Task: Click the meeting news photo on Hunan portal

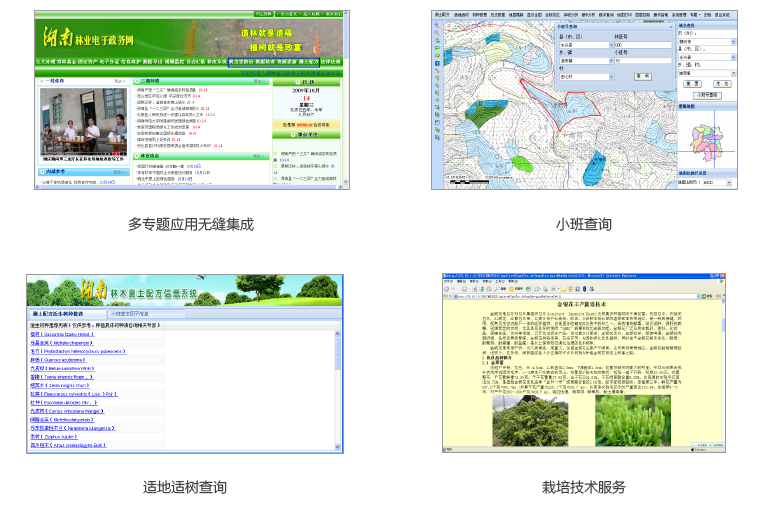Action: 83,122
